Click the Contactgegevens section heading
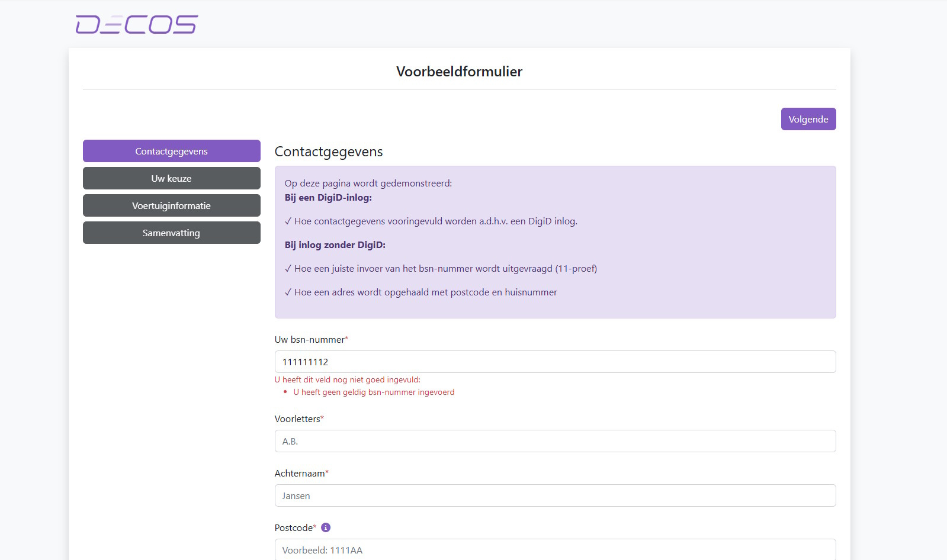 point(329,152)
